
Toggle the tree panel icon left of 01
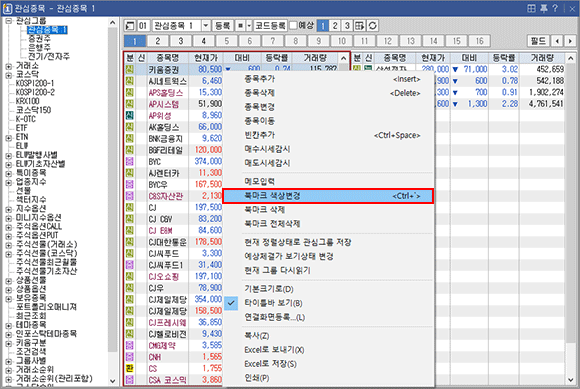(129, 26)
